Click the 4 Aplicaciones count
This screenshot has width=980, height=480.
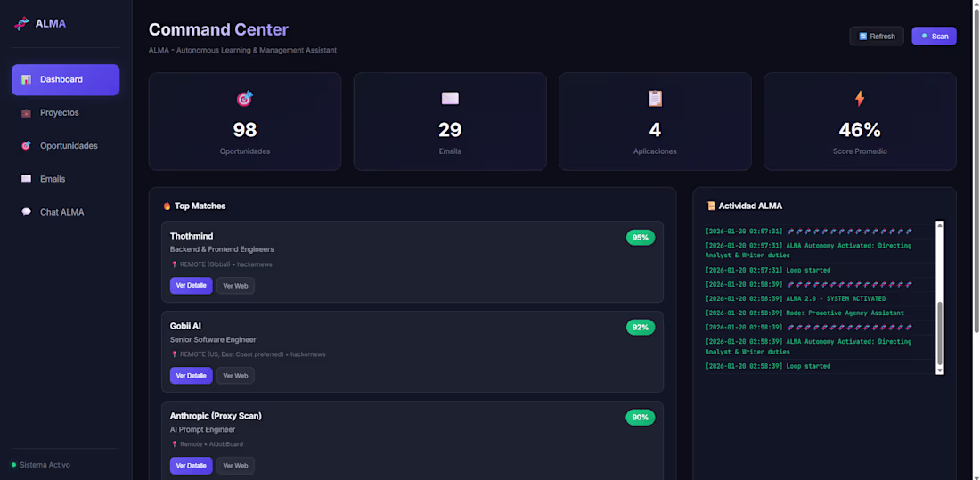click(x=655, y=129)
